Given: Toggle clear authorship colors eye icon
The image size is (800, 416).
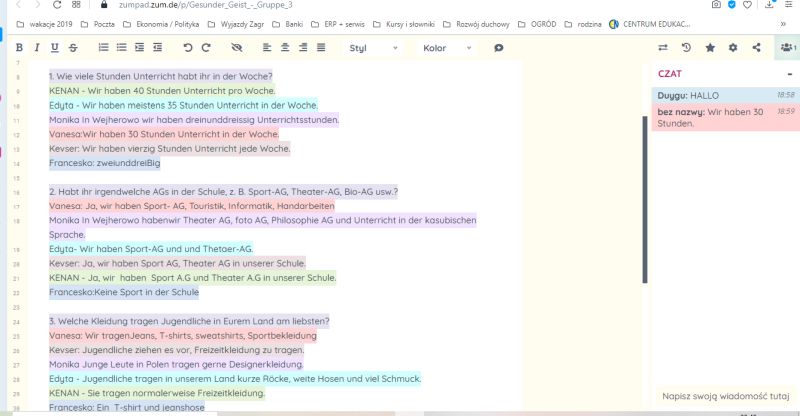Looking at the screenshot, I should (236, 47).
